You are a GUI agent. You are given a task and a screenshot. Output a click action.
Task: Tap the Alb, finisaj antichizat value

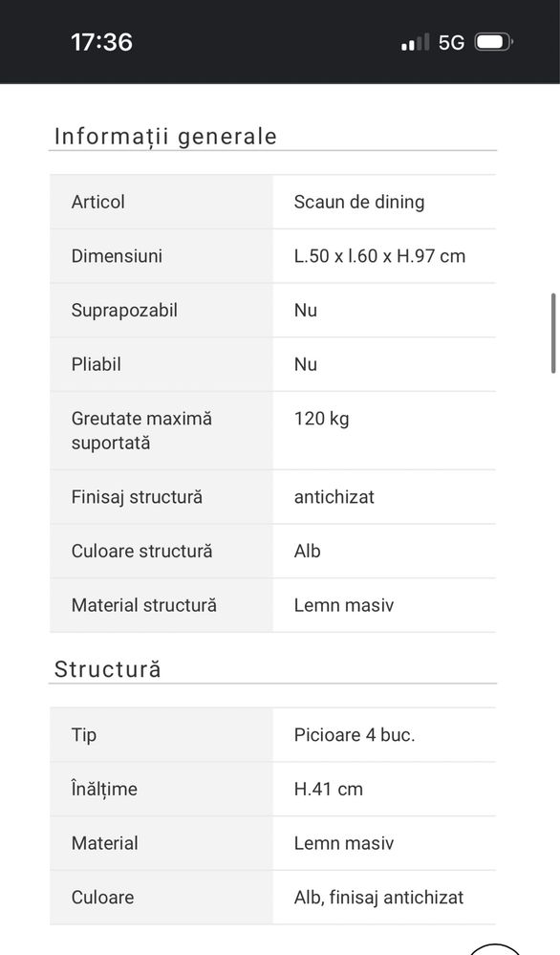[x=378, y=897]
